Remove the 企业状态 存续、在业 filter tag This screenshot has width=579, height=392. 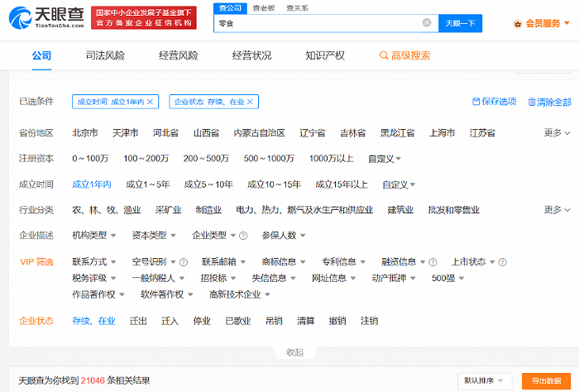click(x=251, y=102)
